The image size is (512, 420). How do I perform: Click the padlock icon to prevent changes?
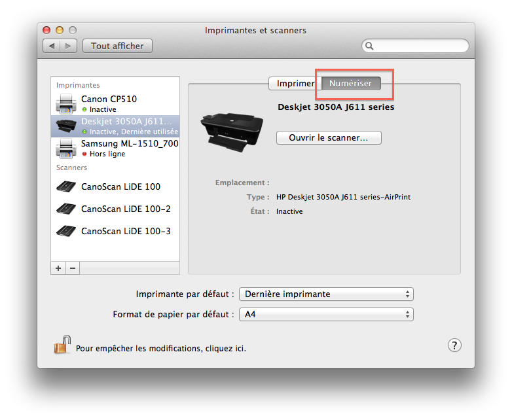(x=62, y=345)
